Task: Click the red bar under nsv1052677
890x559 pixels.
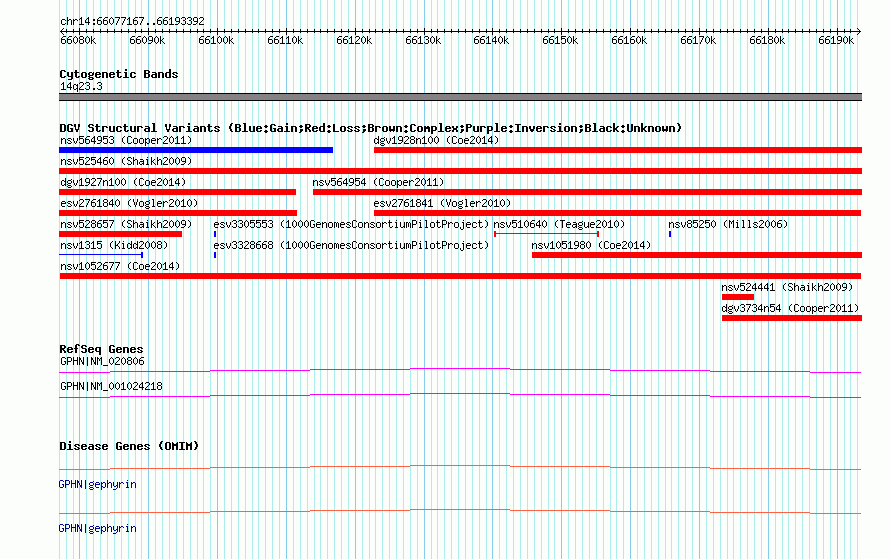Action: tap(460, 276)
